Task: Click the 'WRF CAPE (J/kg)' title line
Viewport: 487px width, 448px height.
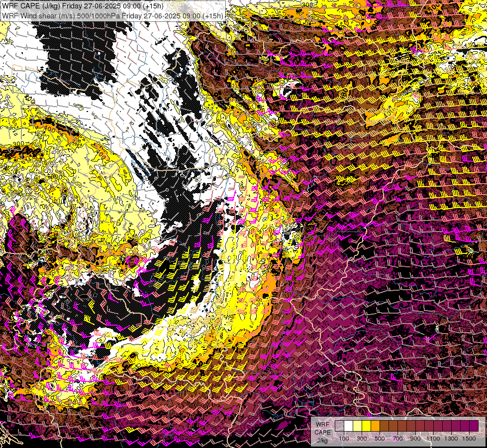Action: (83, 6)
